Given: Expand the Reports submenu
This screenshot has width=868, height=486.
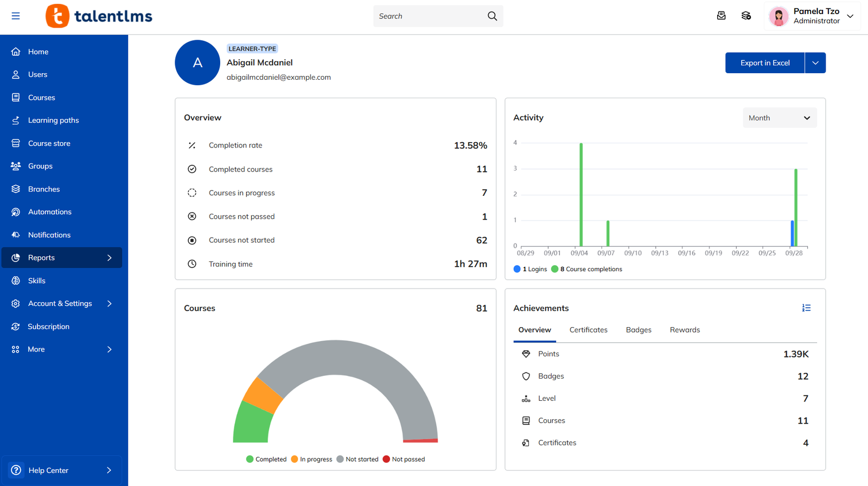Looking at the screenshot, I should [x=62, y=258].
